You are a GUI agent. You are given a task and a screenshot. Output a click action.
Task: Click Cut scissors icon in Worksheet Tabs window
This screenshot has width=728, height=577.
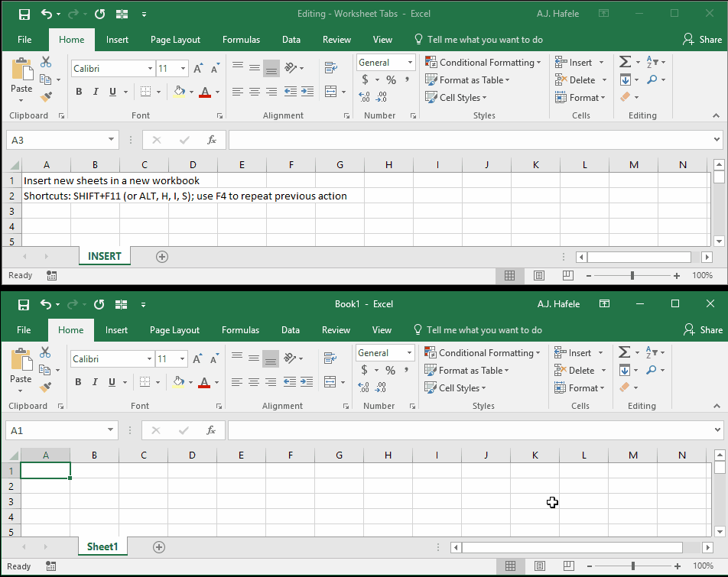46,62
